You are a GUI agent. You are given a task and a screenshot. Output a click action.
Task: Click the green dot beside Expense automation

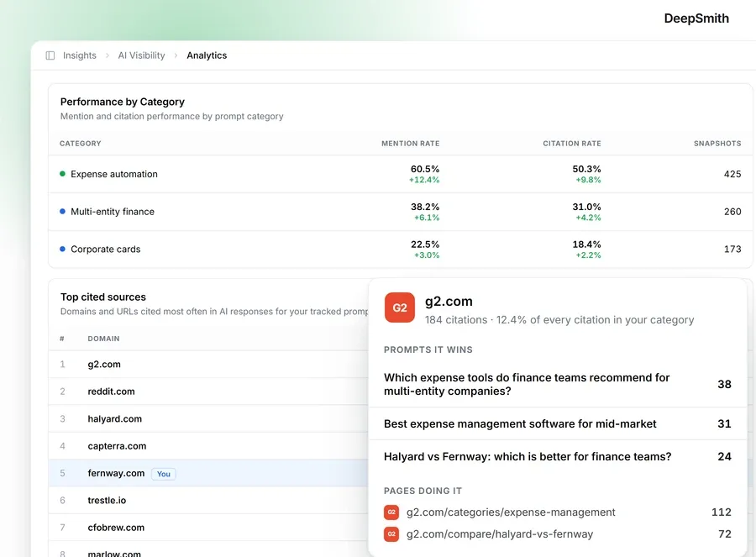click(x=62, y=174)
